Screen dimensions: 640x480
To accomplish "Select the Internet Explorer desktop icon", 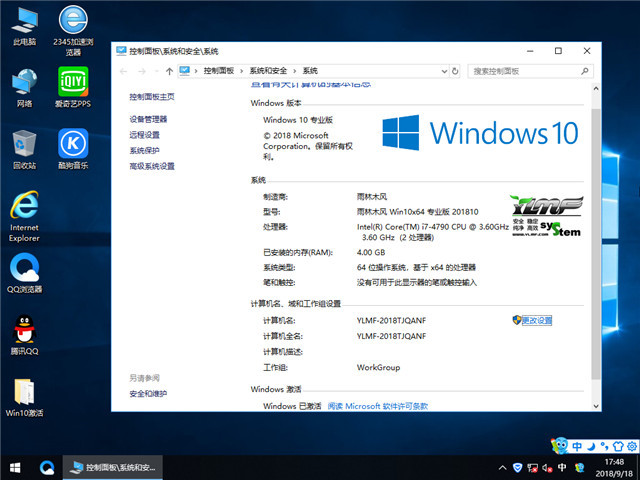I will [24, 216].
